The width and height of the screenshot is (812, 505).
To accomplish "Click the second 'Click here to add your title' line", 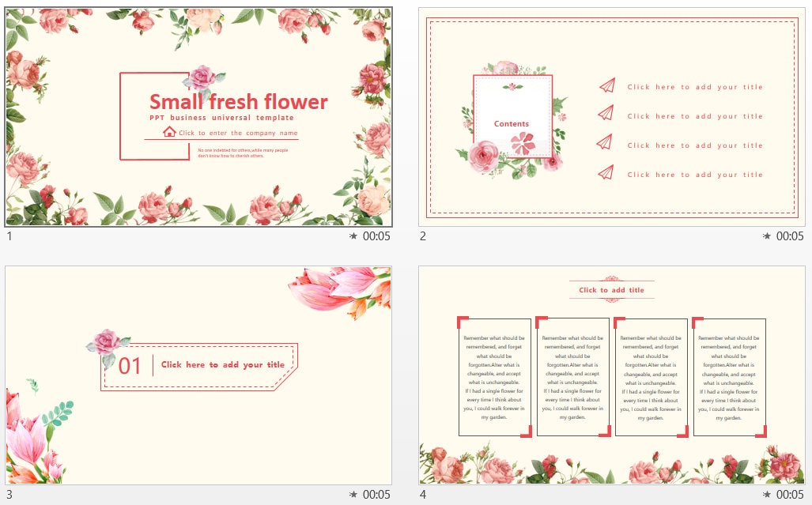I will click(695, 116).
